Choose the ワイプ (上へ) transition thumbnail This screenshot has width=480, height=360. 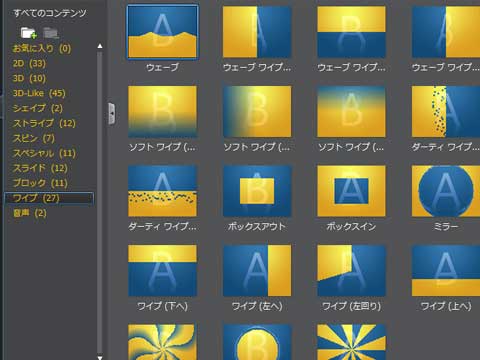coord(446,271)
